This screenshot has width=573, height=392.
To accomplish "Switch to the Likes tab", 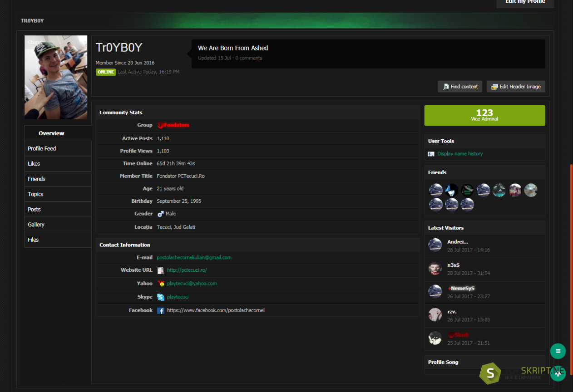I will [58, 164].
